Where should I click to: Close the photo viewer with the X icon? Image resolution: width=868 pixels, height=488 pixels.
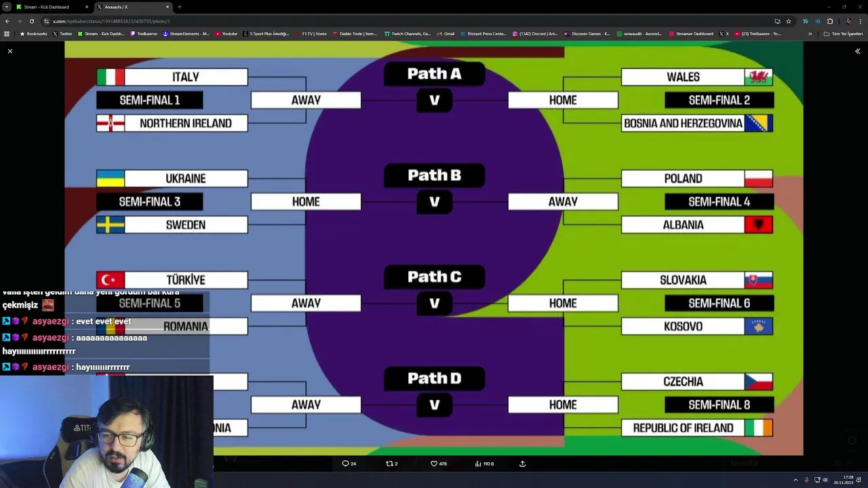pyautogui.click(x=10, y=51)
